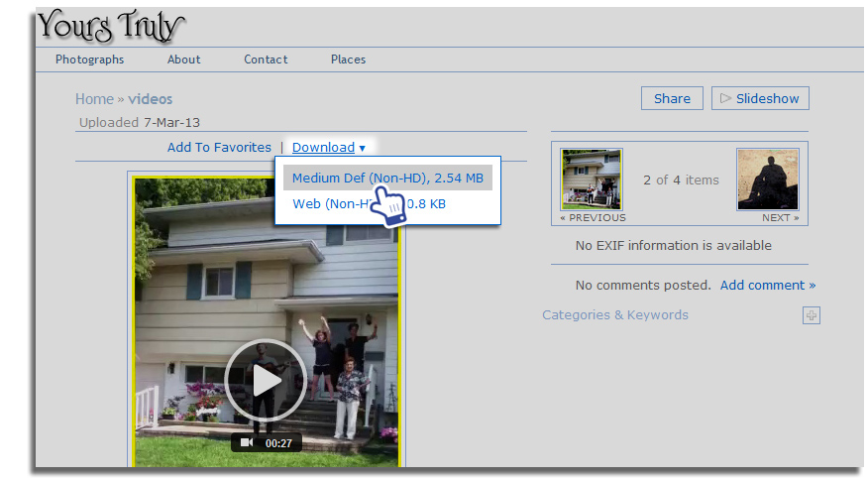Screen dimensions: 868x481
Task: Play the house video
Action: tap(265, 380)
